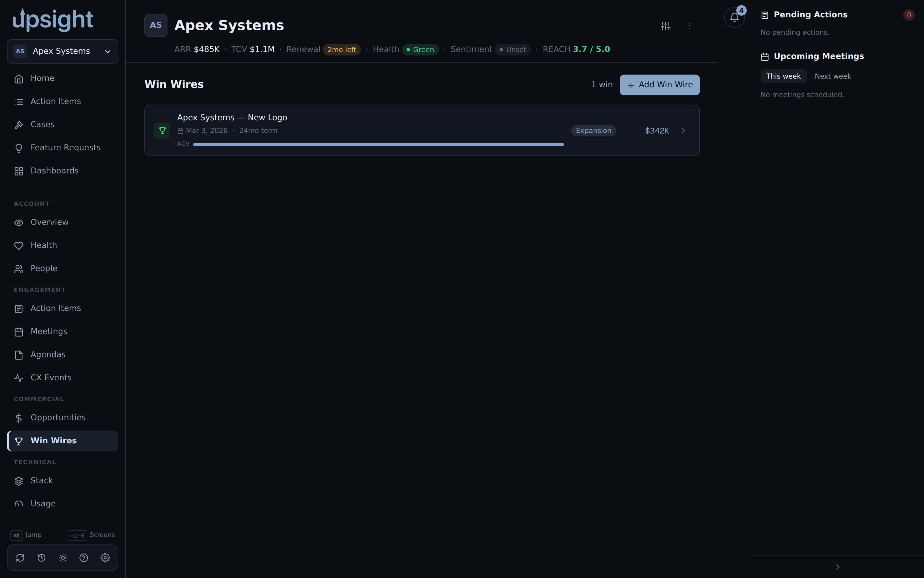This screenshot has width=924, height=578.
Task: Click the Green health badge
Action: tap(420, 50)
